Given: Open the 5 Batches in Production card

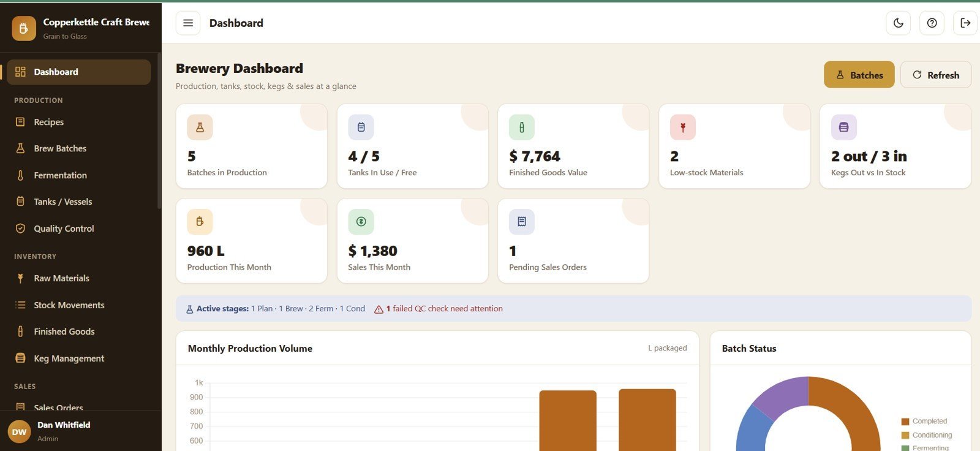Looking at the screenshot, I should (251, 146).
